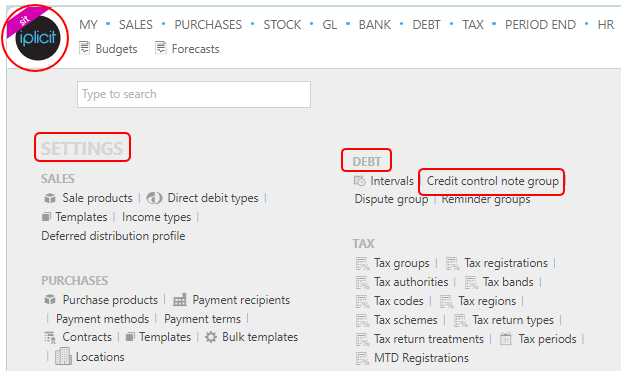Click the Type to search field
Viewport: 621px width, 371px height.
pos(194,94)
